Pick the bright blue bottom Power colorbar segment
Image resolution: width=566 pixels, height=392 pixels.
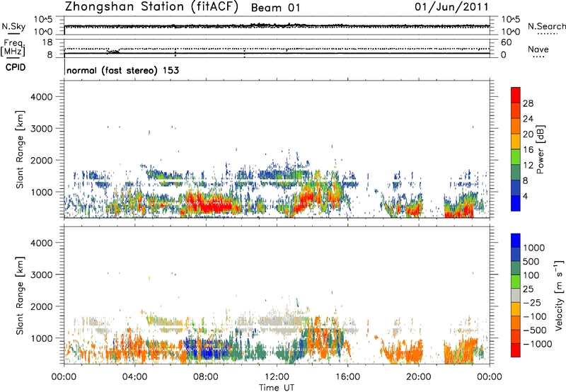(516, 203)
